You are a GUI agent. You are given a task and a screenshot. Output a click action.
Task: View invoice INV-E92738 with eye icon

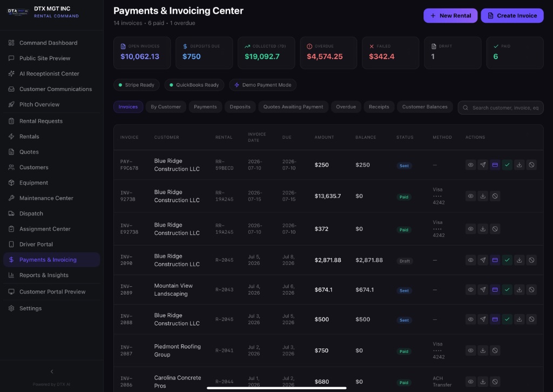[x=470, y=229]
